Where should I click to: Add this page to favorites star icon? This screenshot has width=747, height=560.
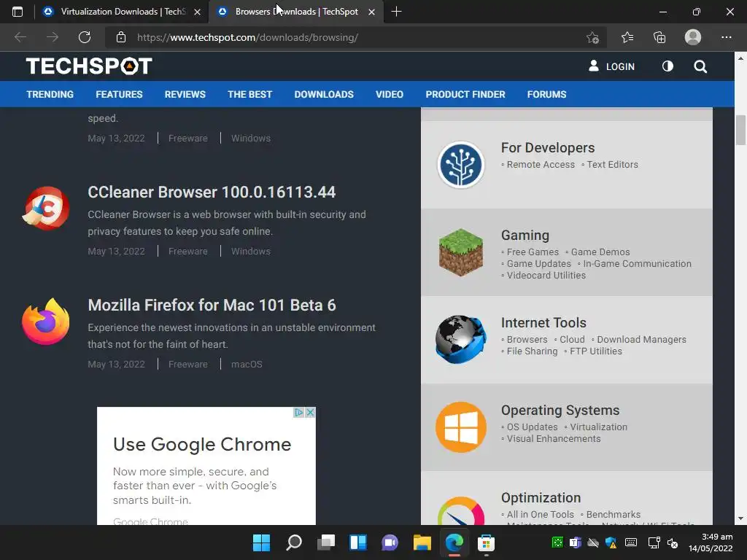(592, 38)
